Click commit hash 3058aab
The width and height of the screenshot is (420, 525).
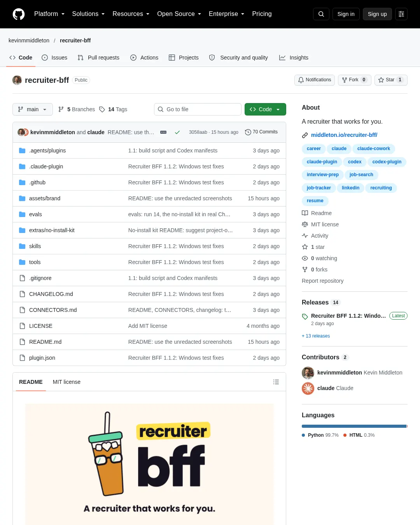pos(198,132)
